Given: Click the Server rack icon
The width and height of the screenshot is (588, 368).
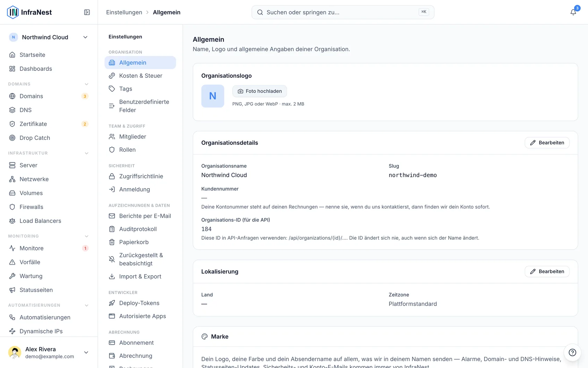Looking at the screenshot, I should [12, 165].
